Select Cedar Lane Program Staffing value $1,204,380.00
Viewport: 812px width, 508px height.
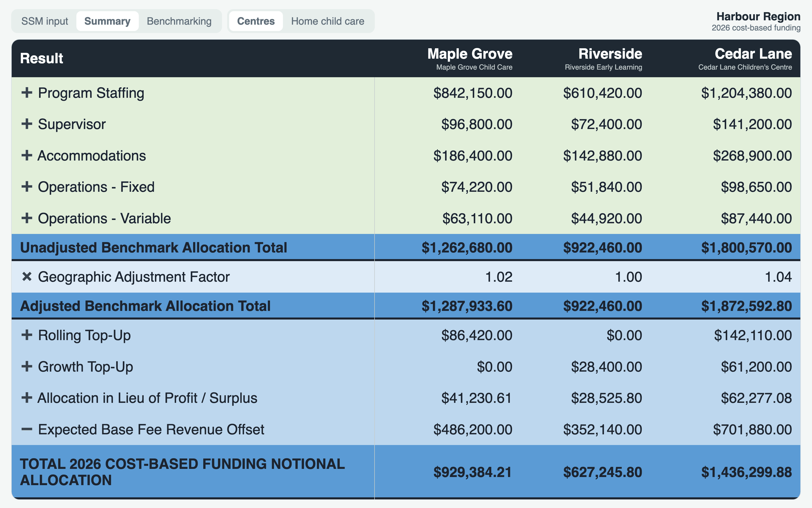tap(747, 93)
